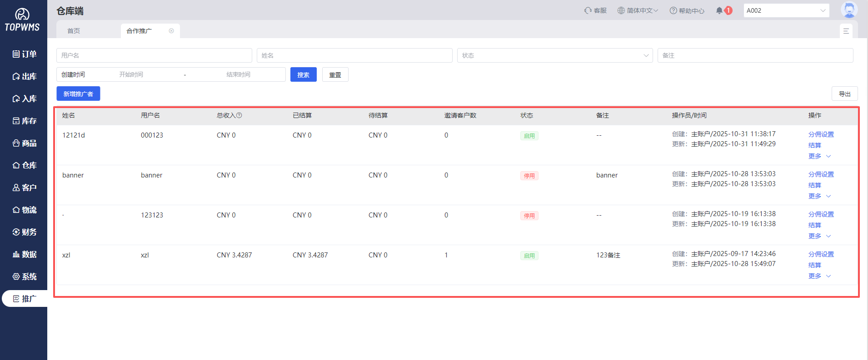Click the 新增推广者 button
Viewport: 868px width, 360px height.
(78, 94)
